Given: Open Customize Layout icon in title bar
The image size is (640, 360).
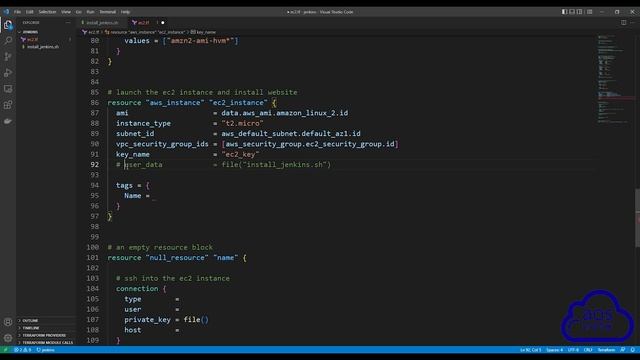Looking at the screenshot, I should 589,12.
